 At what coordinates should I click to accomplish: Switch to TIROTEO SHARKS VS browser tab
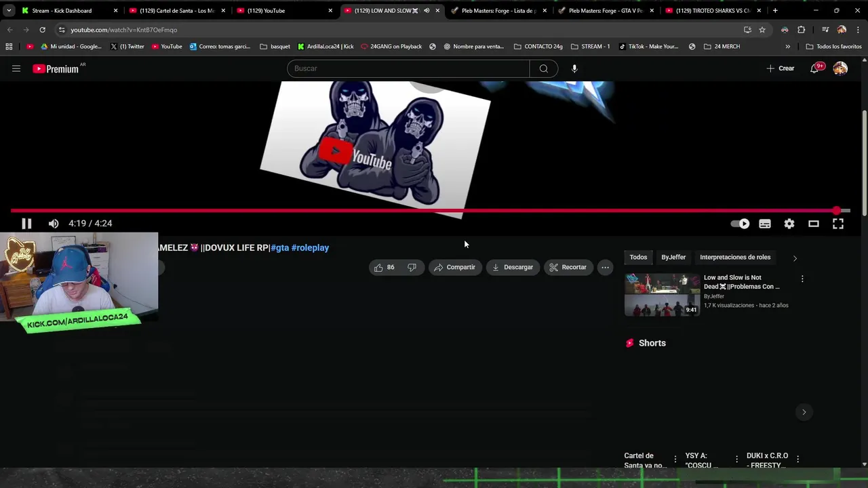pyautogui.click(x=713, y=11)
